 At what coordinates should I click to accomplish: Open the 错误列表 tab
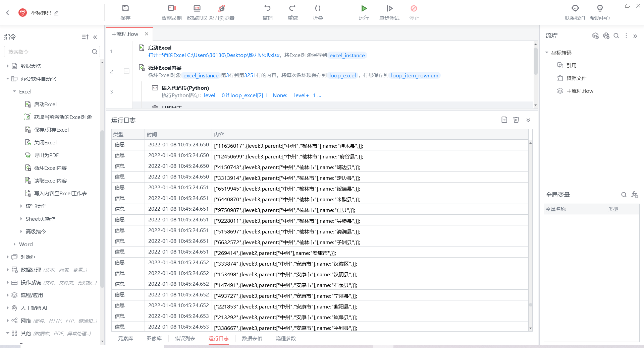[185, 338]
